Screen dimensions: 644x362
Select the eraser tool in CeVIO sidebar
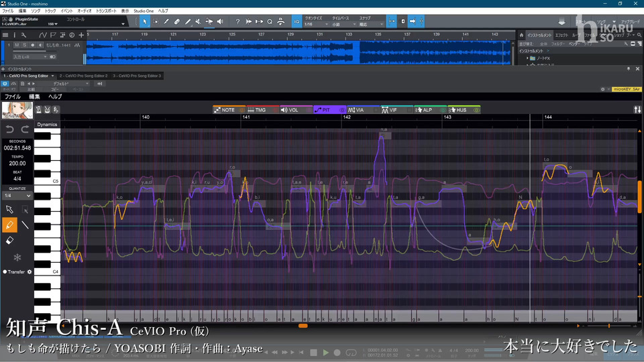(10, 240)
